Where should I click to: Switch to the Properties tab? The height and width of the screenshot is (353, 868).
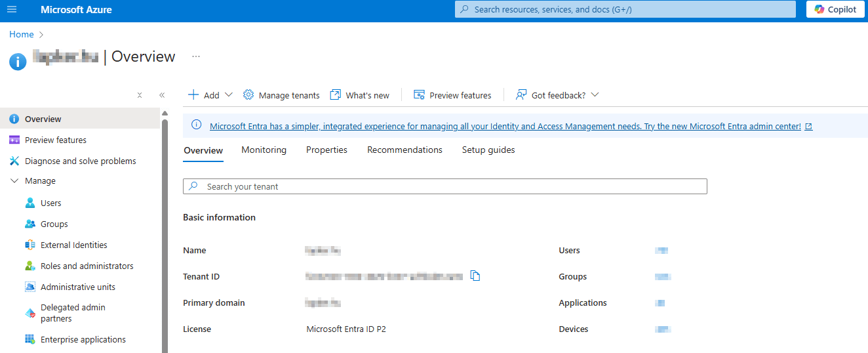tap(326, 150)
